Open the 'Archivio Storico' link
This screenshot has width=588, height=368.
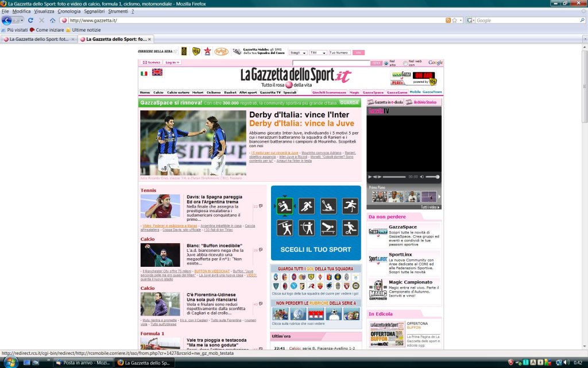click(424, 102)
